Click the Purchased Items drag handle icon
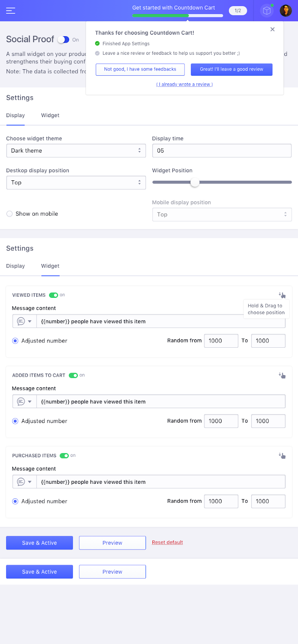 (282, 456)
